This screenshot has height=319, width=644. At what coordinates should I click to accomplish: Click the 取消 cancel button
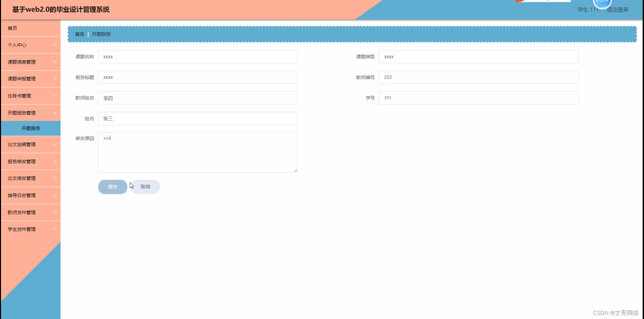145,187
